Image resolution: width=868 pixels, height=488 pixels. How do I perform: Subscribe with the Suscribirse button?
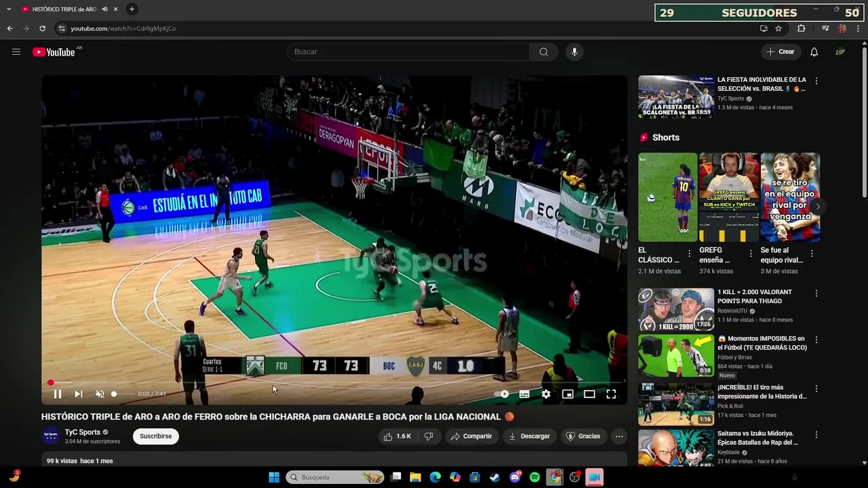coord(156,436)
